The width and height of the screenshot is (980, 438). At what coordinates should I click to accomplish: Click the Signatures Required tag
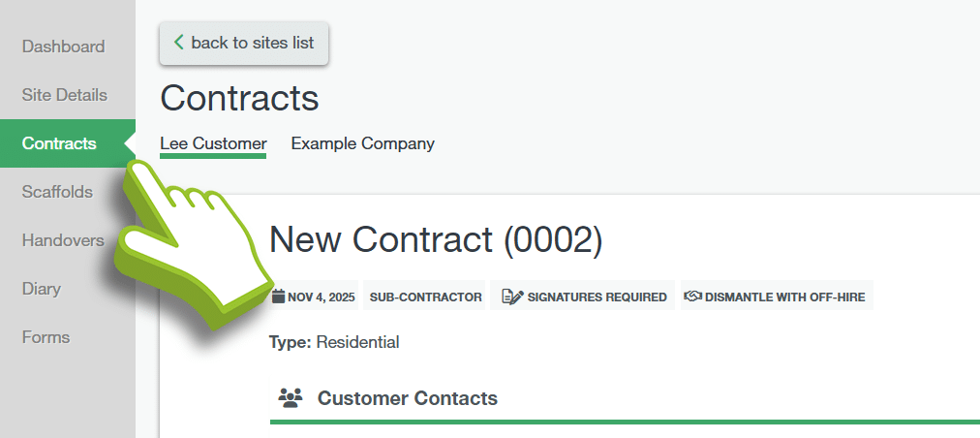pyautogui.click(x=585, y=297)
